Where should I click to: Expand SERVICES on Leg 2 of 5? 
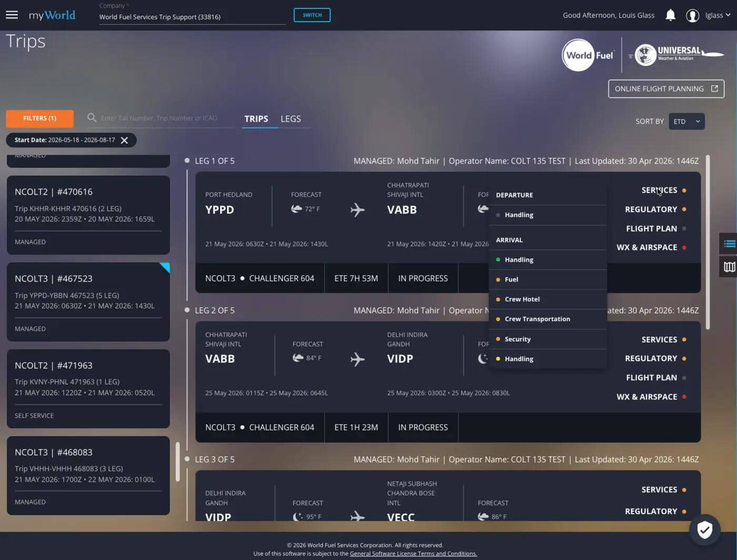coord(663,339)
